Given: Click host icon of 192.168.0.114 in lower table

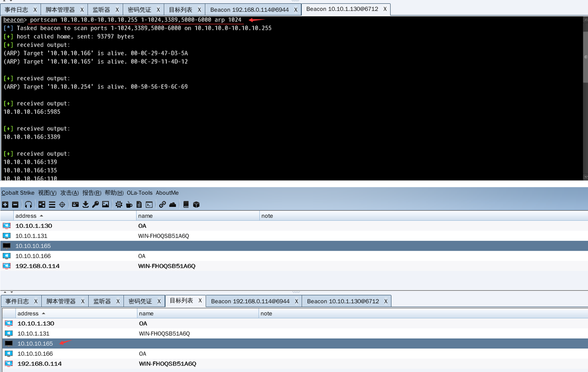Looking at the screenshot, I should 9,364.
